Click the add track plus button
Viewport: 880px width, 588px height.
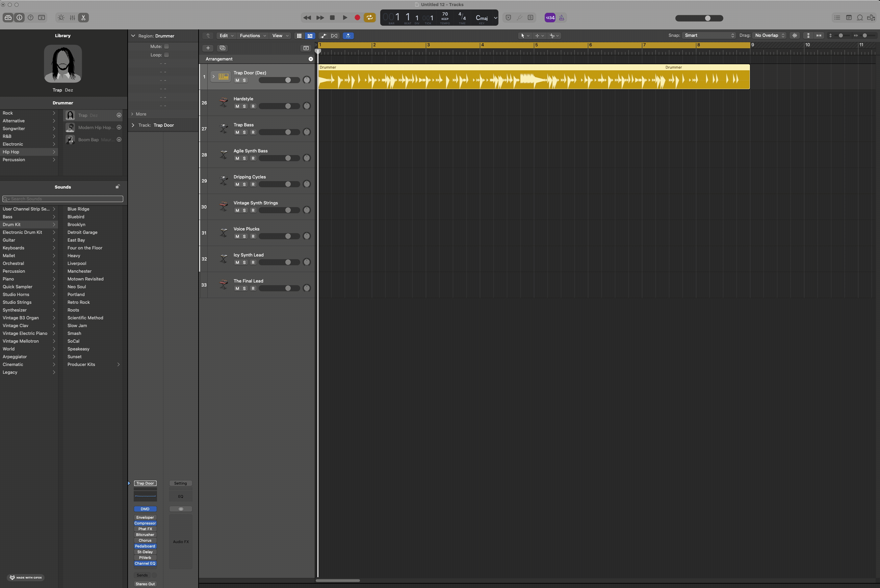pos(208,48)
